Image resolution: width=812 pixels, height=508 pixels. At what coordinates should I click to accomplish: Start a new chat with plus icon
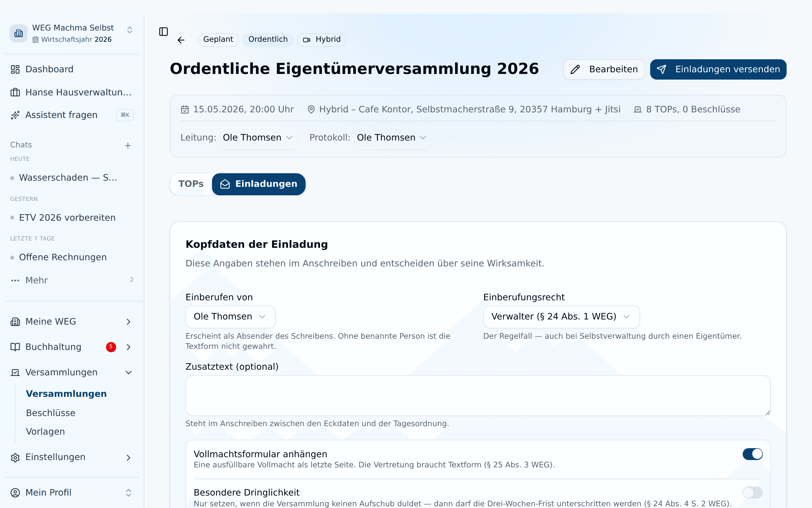pos(128,145)
